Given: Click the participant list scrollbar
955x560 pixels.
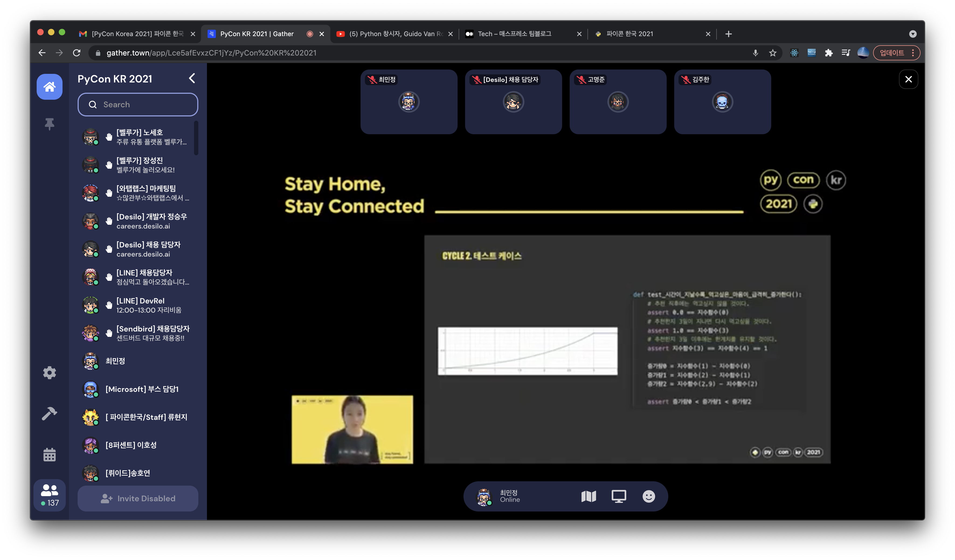Looking at the screenshot, I should tap(196, 137).
